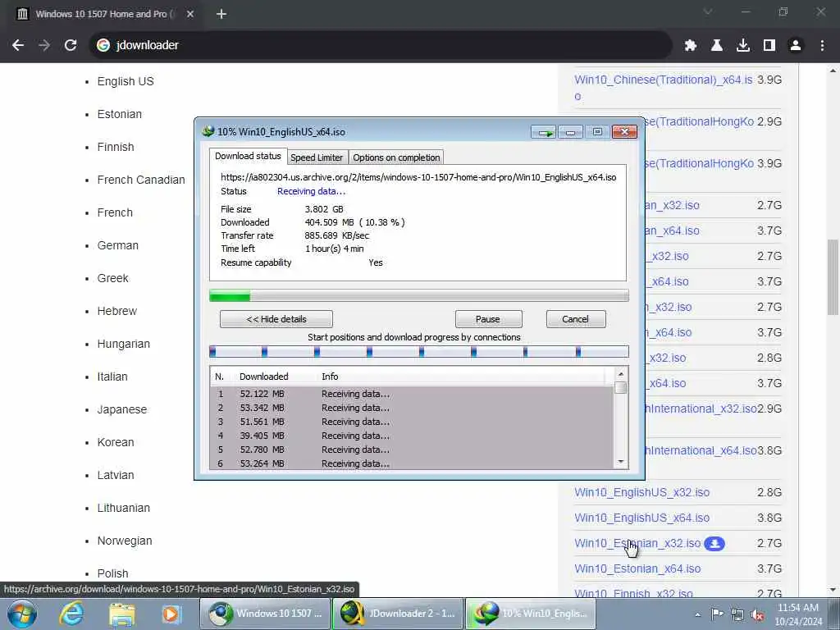The width and height of the screenshot is (840, 630).
Task: Switch to the Windows 10 1507 browser taskbar button
Action: [265, 614]
